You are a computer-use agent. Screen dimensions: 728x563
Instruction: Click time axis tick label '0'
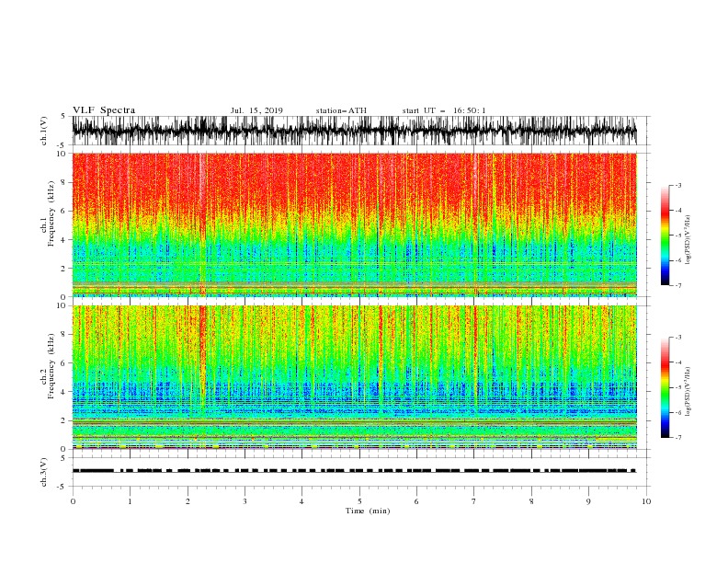(x=73, y=501)
